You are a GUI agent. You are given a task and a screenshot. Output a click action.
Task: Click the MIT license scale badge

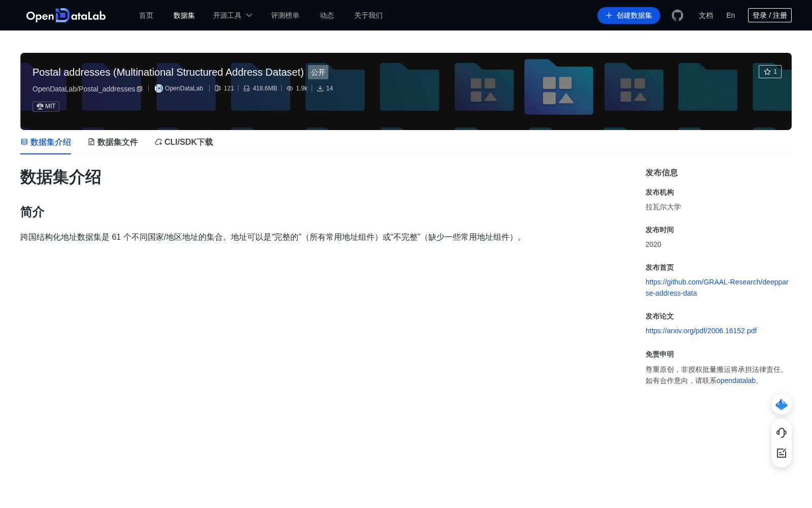pyautogui.click(x=46, y=106)
